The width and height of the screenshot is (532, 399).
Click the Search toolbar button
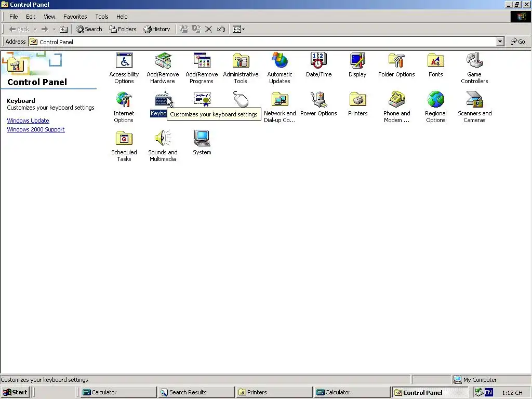click(x=89, y=29)
